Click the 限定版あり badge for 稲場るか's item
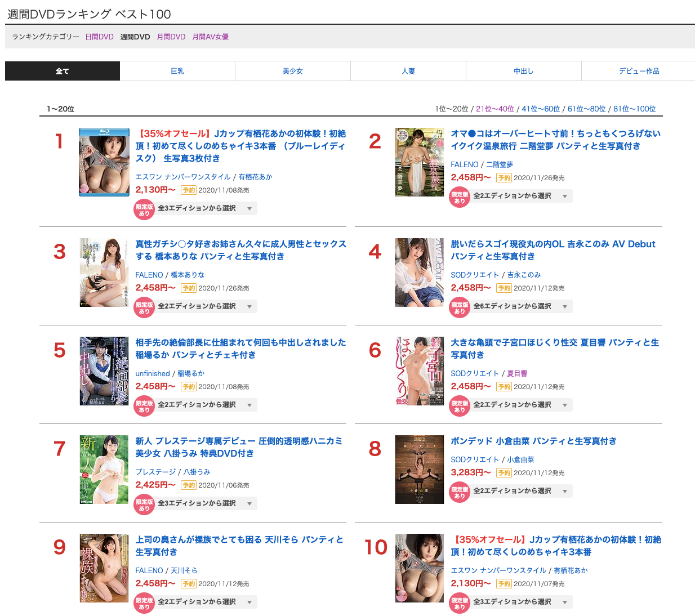The width and height of the screenshot is (695, 616). point(144,406)
